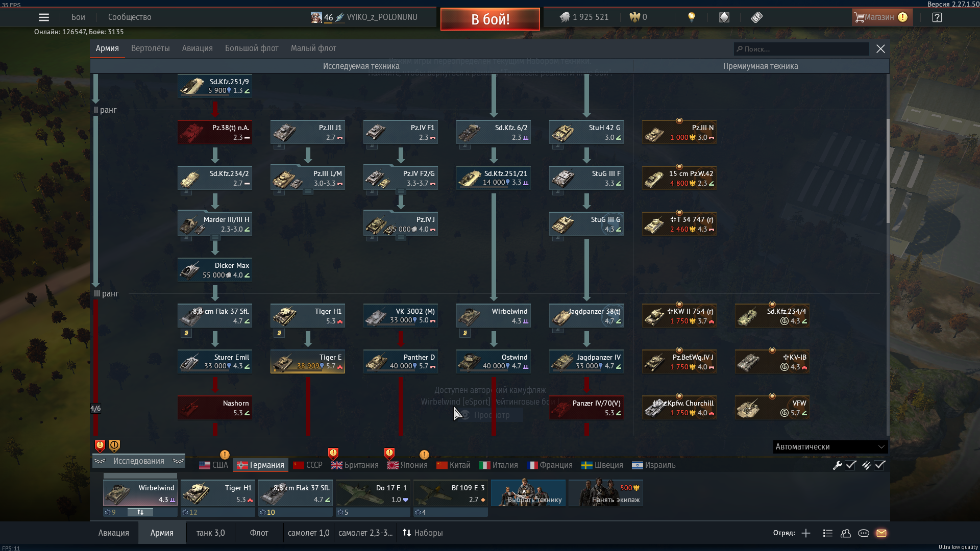Click the right chevron on Исследования bar

pyautogui.click(x=178, y=461)
